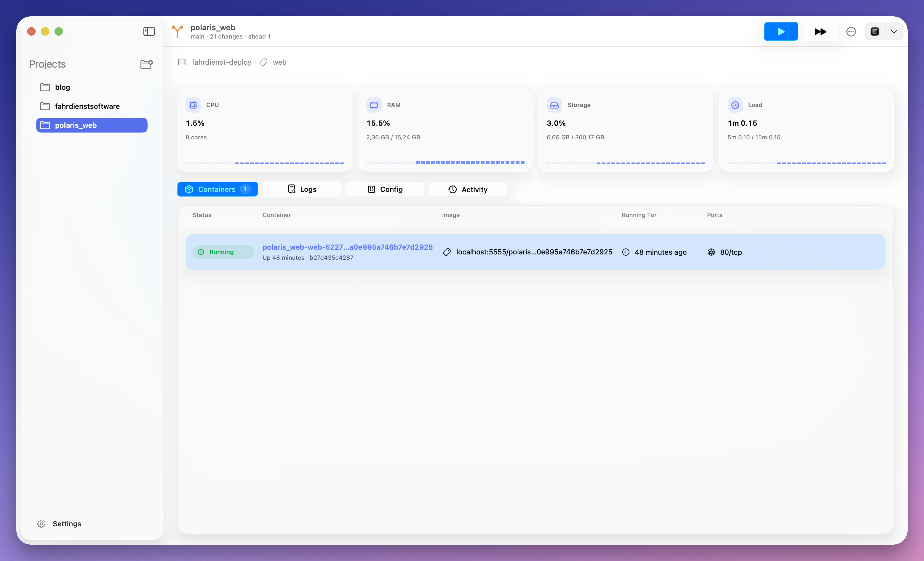Viewport: 924px width, 561px height.
Task: Click the fast-forward button
Action: point(820,31)
